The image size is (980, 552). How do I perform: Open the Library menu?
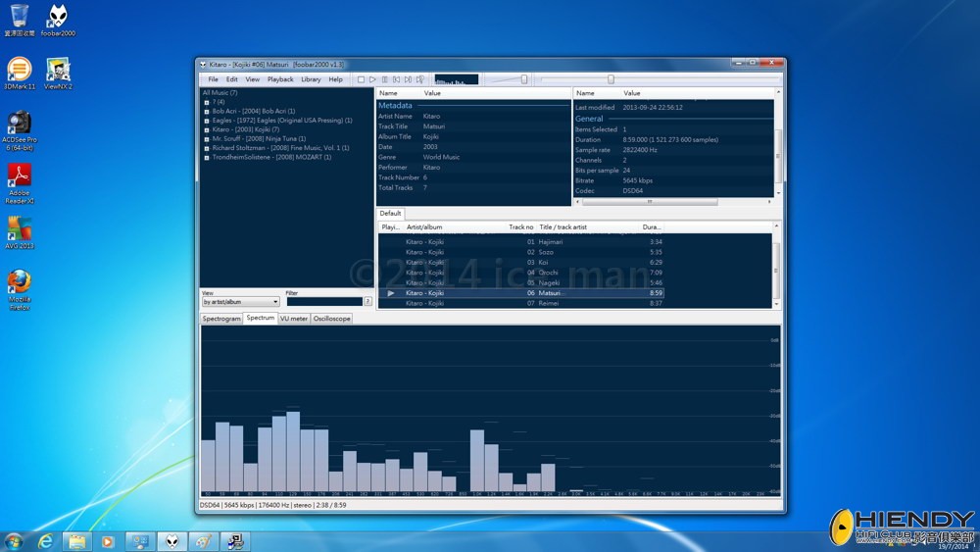pyautogui.click(x=311, y=79)
